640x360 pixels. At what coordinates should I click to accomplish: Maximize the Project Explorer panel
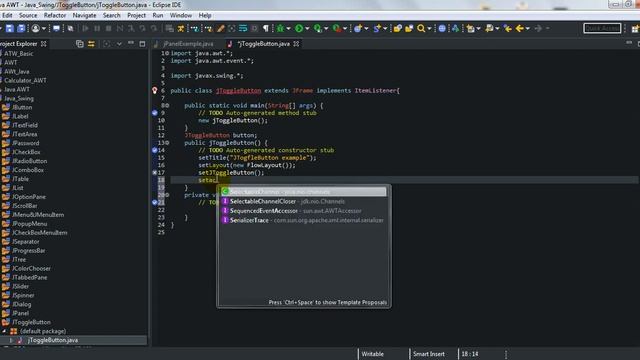142,44
